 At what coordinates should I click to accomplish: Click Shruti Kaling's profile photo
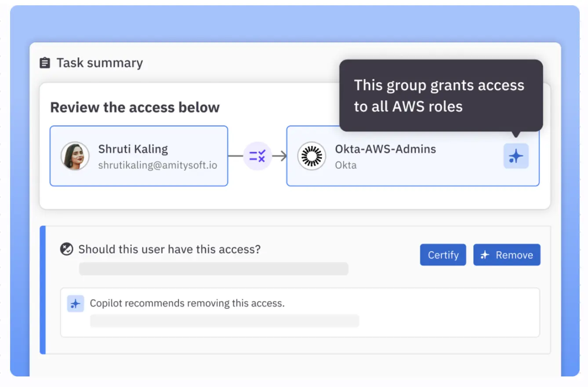click(75, 156)
